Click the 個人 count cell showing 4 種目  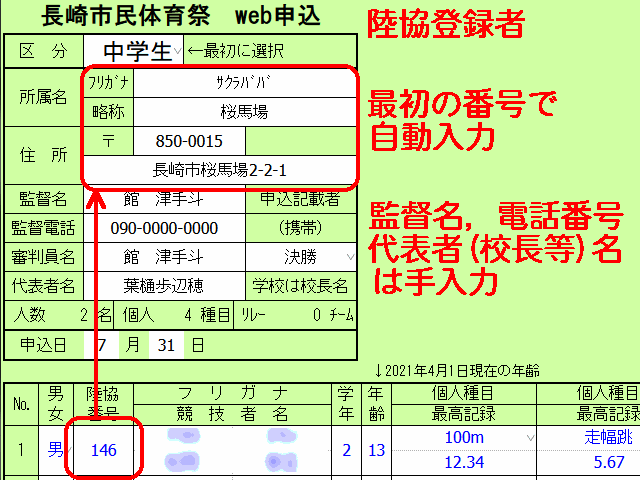[174, 315]
